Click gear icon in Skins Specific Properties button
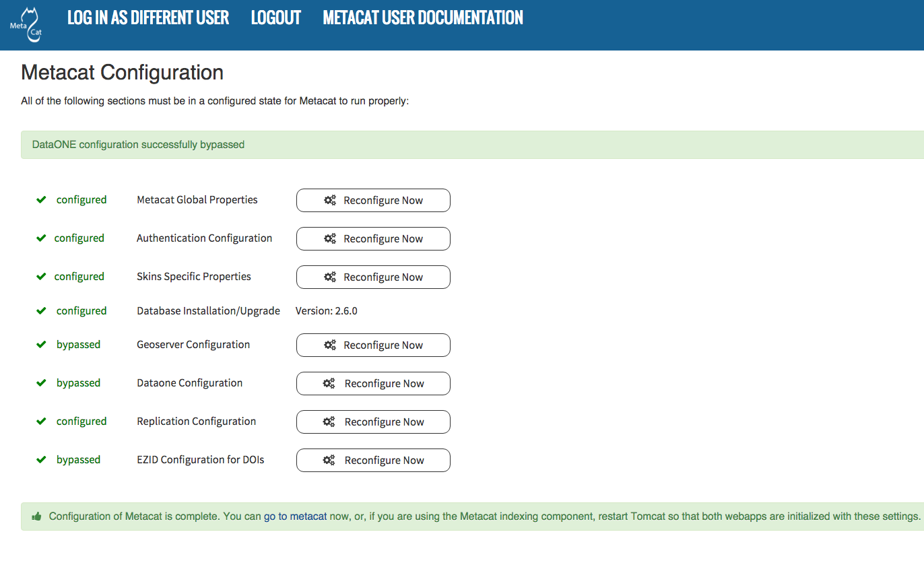Viewport: 924px width, 565px height. (330, 277)
